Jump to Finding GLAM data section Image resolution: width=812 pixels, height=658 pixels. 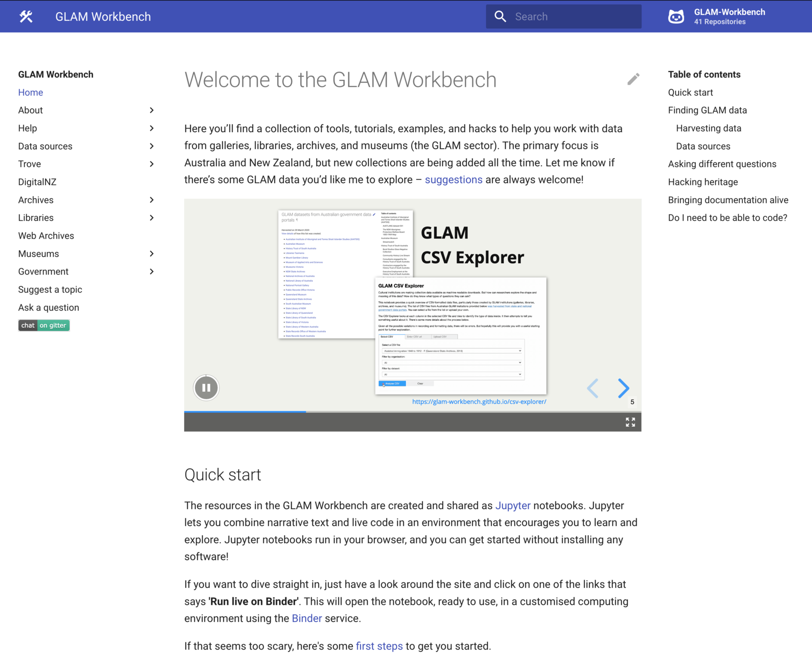(x=707, y=110)
